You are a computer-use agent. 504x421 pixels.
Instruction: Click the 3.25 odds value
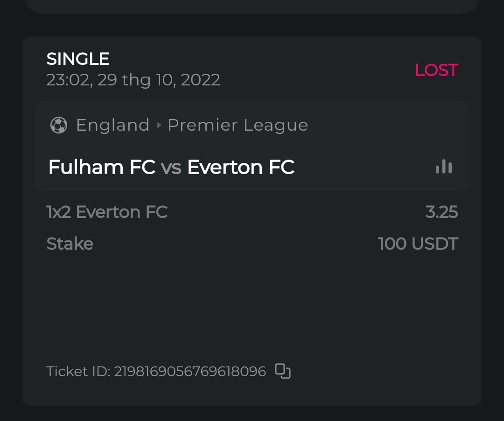[x=441, y=212]
